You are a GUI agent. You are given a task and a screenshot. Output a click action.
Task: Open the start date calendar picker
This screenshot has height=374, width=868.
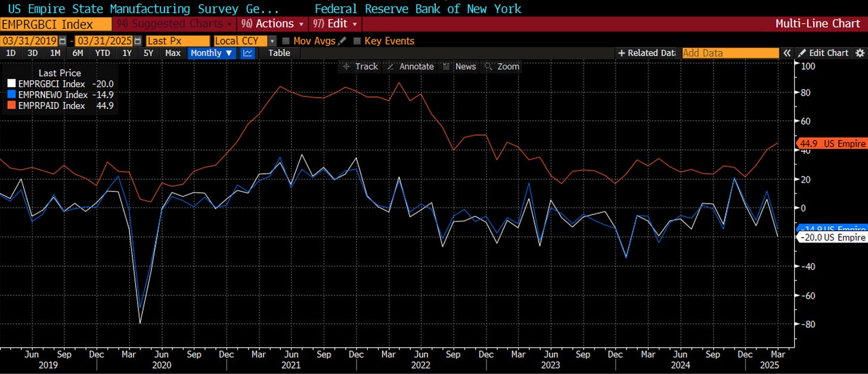[63, 41]
